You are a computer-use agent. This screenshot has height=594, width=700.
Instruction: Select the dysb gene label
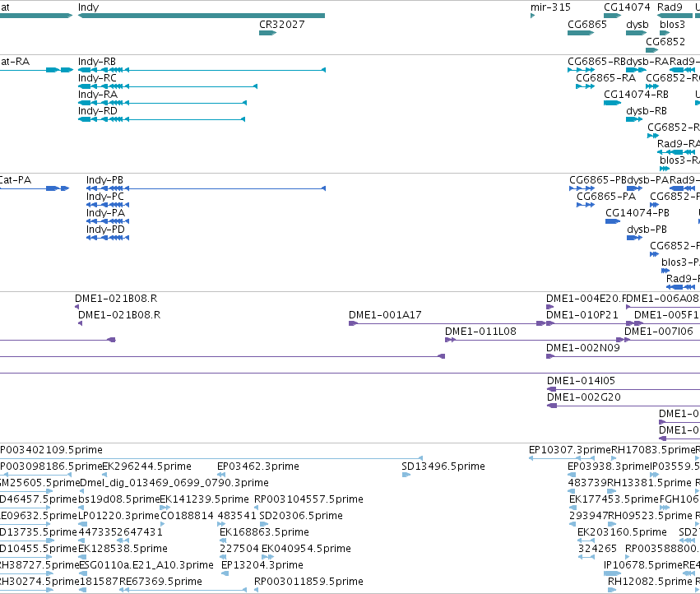(x=637, y=24)
